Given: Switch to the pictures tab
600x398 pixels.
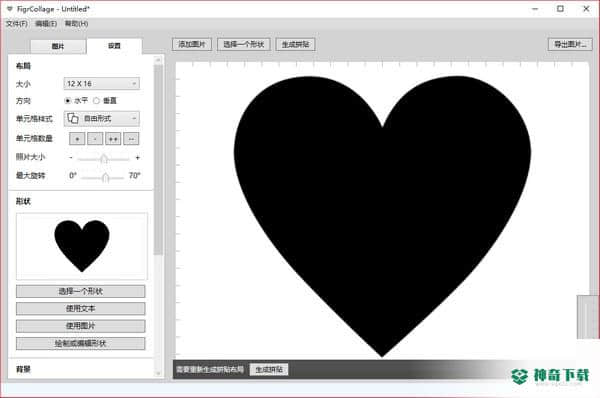Looking at the screenshot, I should 58,46.
